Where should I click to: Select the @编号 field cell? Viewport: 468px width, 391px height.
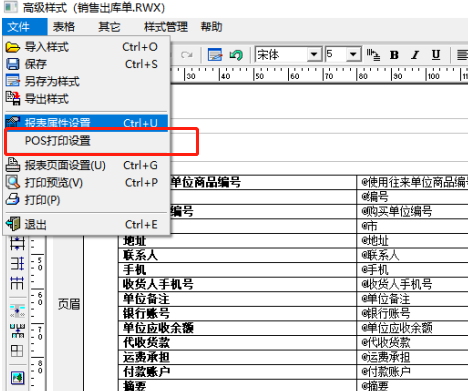pyautogui.click(x=413, y=197)
